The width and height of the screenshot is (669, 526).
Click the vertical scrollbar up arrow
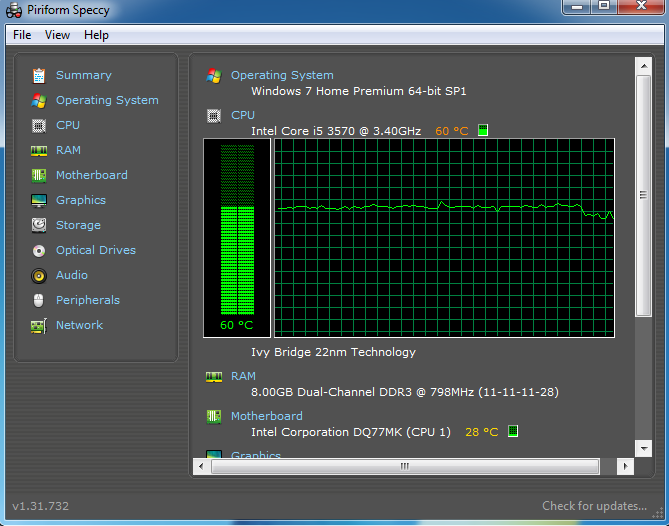pos(643,66)
